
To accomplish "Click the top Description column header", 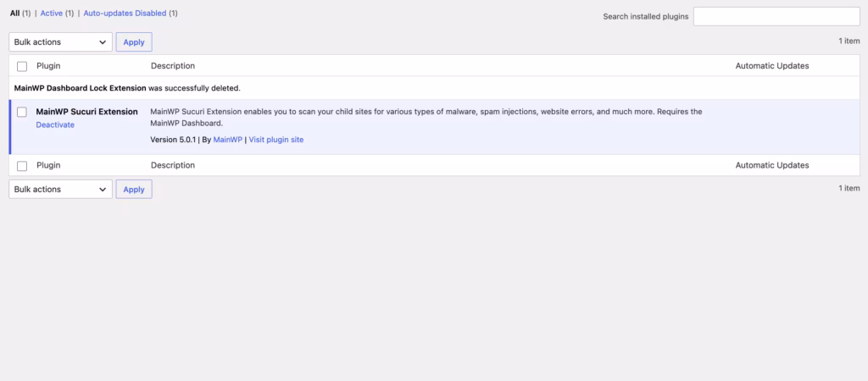I will (x=173, y=66).
